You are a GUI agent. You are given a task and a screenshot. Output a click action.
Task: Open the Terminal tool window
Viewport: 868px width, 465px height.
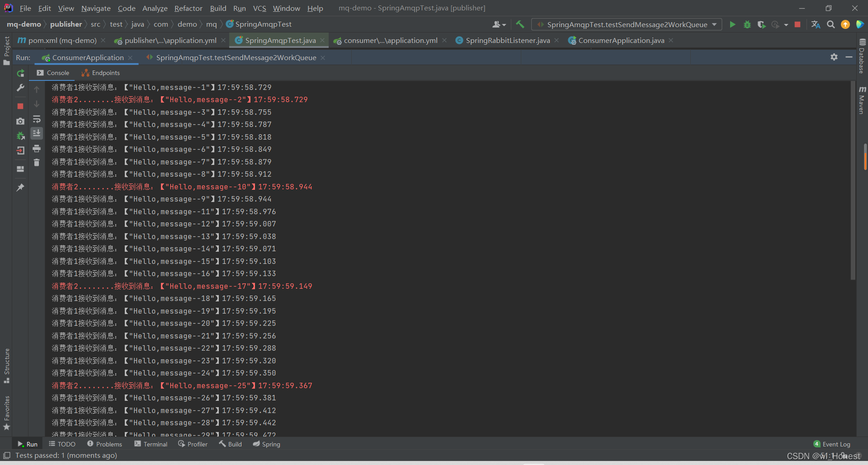pyautogui.click(x=151, y=444)
